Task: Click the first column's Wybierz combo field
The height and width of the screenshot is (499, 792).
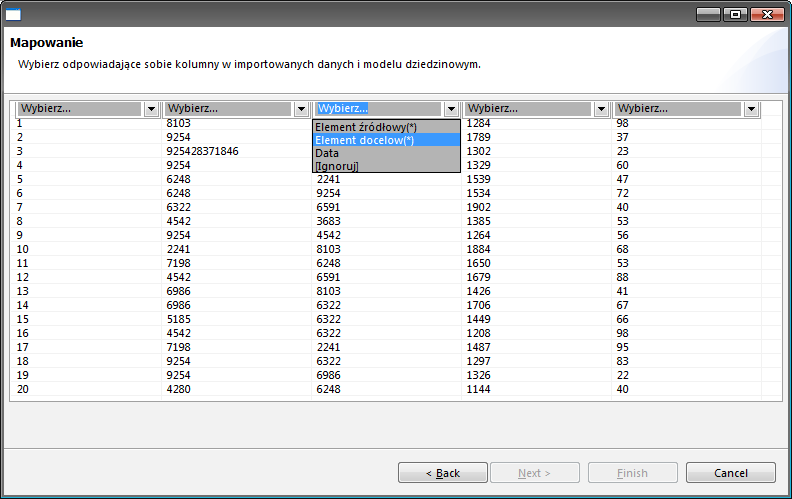Action: pos(79,109)
